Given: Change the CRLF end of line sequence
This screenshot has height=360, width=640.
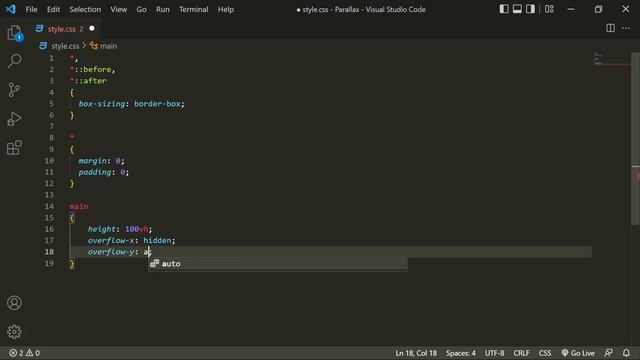Looking at the screenshot, I should [521, 353].
